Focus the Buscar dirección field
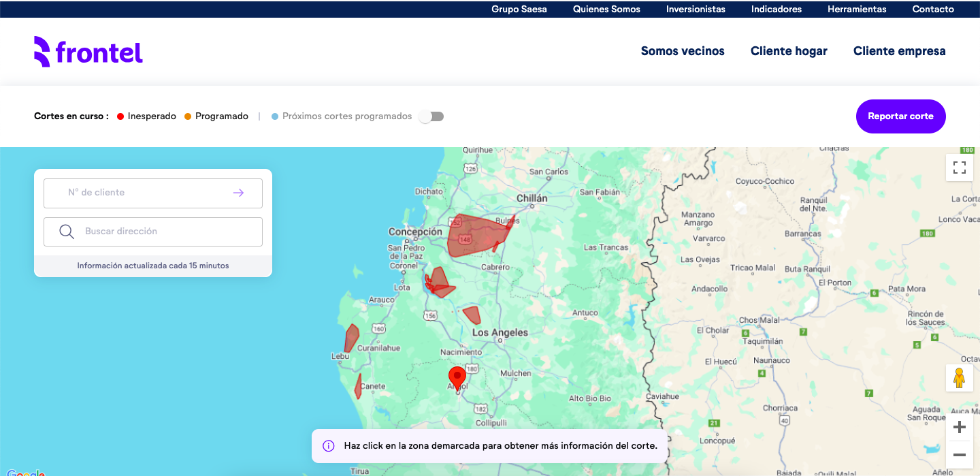This screenshot has width=980, height=476. [x=153, y=232]
